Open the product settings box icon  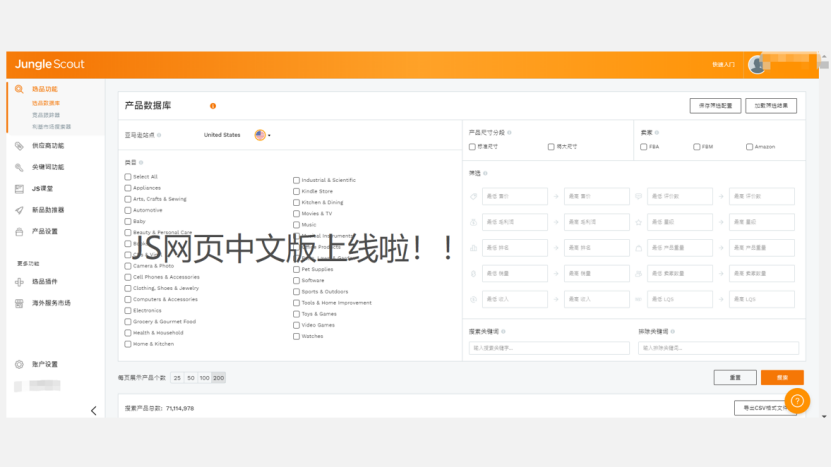(x=19, y=232)
